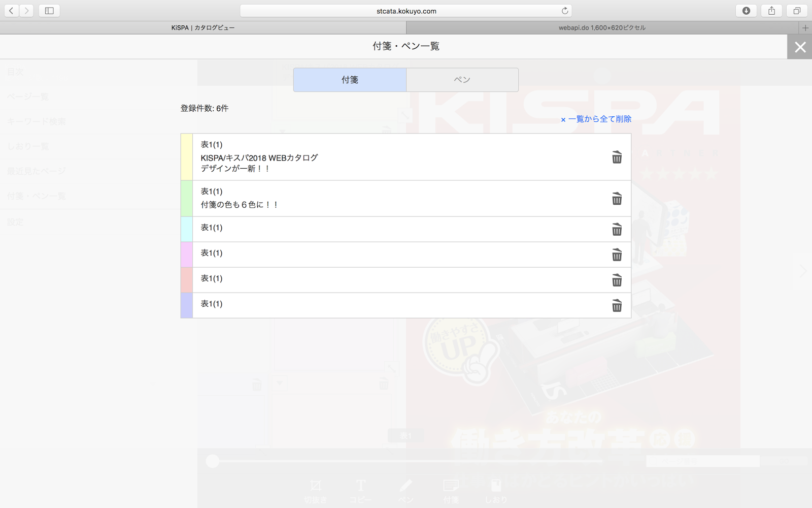Click the note text KISPA/キスパ2018 WEBカタログ
812x508 pixels.
tap(259, 158)
